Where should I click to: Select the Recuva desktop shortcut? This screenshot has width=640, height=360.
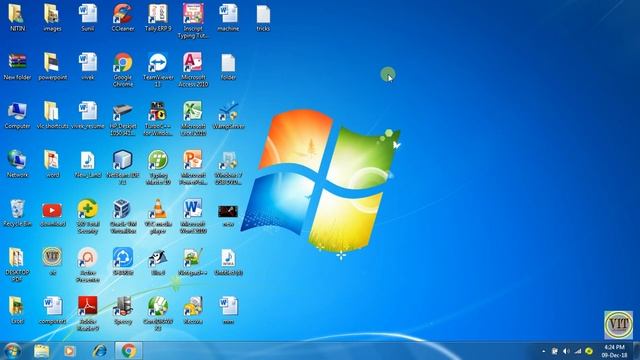[x=193, y=310]
